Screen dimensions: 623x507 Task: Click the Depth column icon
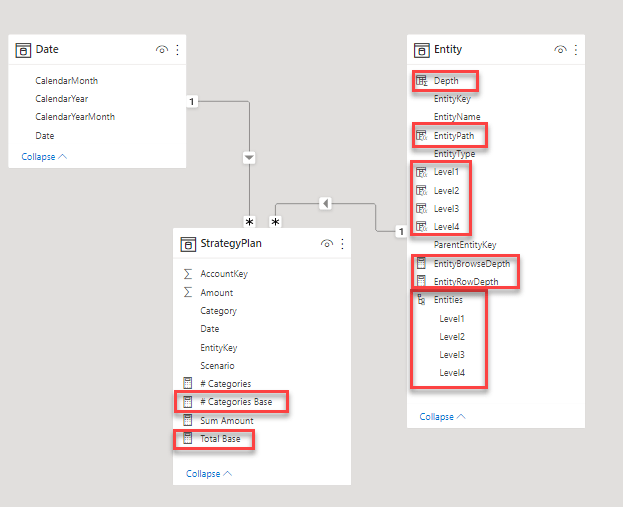pyautogui.click(x=422, y=80)
